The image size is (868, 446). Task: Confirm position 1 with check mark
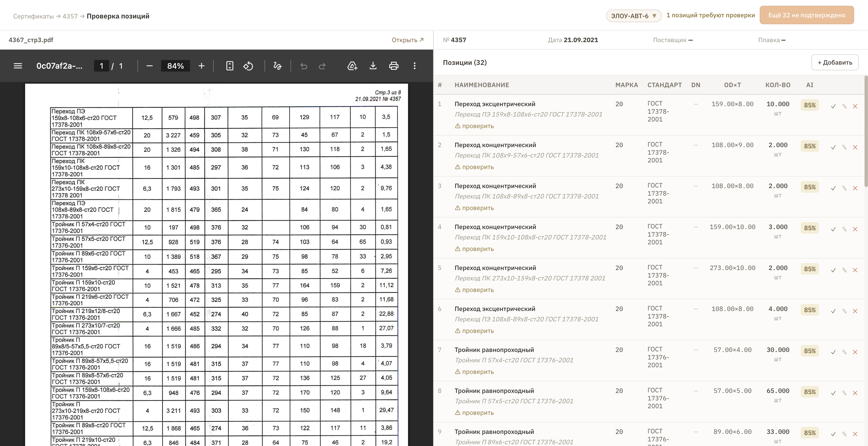coord(833,106)
